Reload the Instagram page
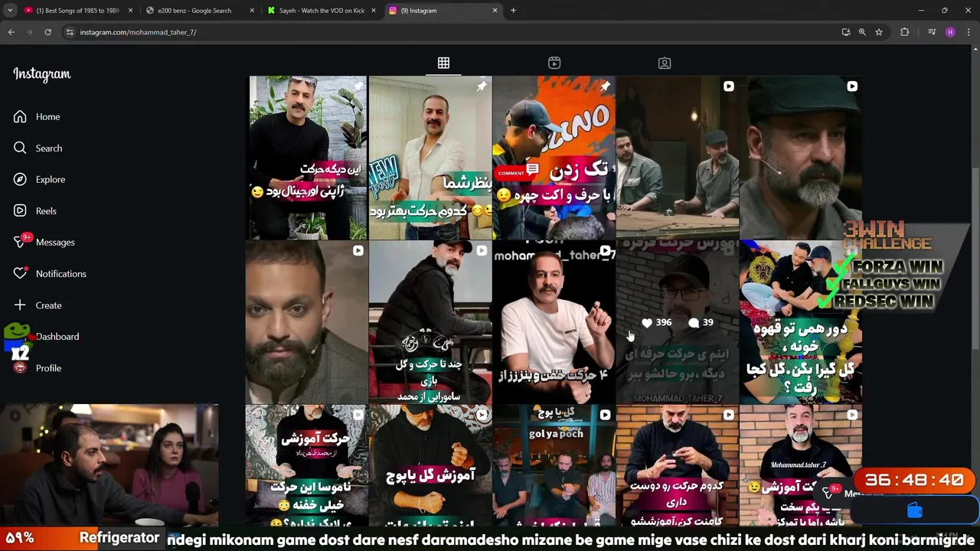 click(47, 32)
